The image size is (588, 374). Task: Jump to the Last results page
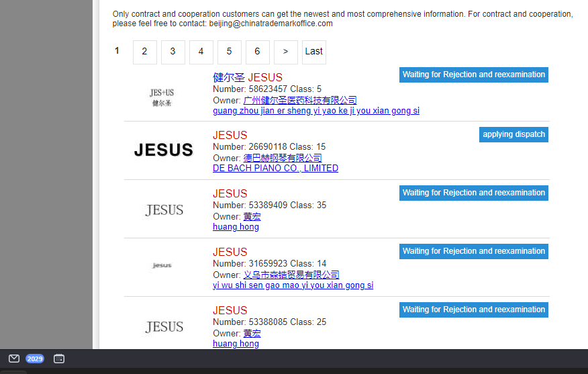[313, 52]
